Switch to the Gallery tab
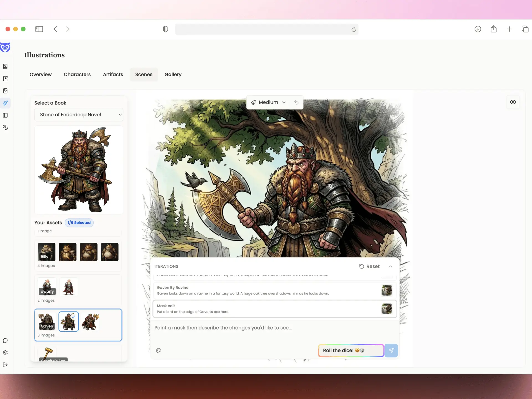This screenshot has width=532, height=399. [173, 75]
